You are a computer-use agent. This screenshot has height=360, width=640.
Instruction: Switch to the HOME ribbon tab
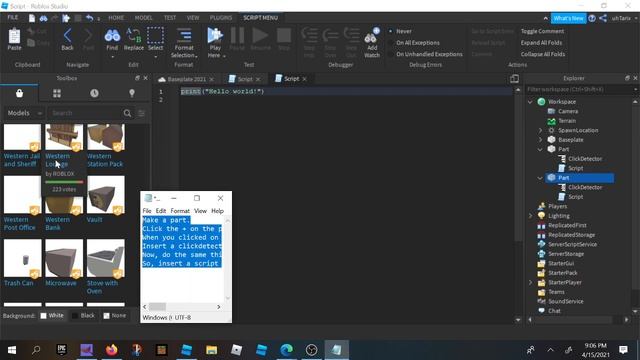pos(116,18)
